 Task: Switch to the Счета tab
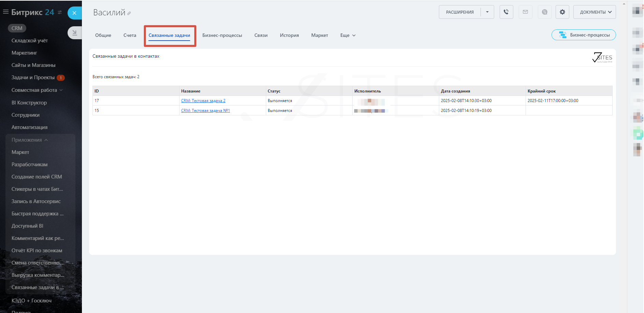click(130, 35)
